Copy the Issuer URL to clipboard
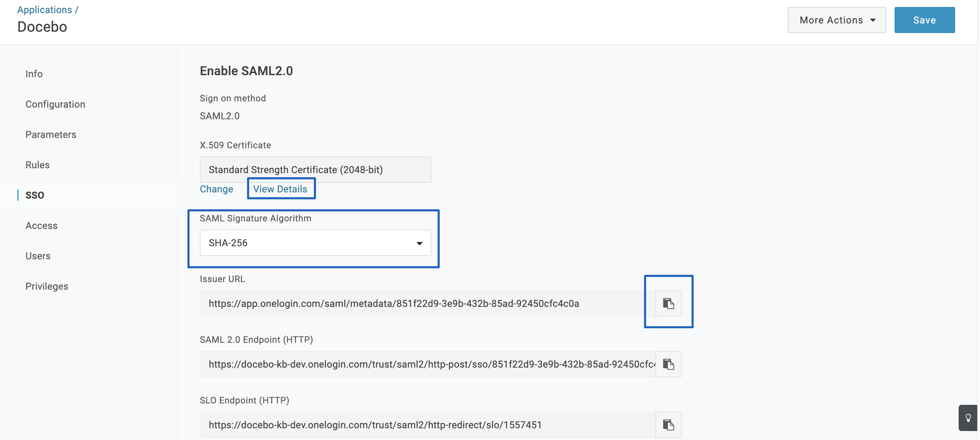 point(668,303)
